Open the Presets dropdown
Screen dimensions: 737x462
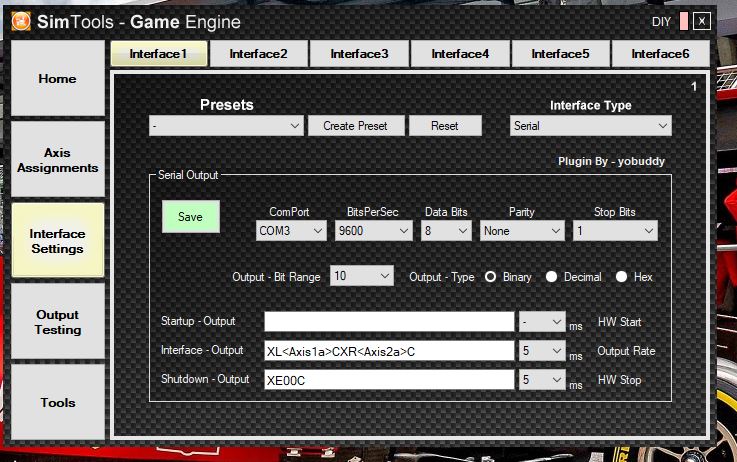point(226,126)
